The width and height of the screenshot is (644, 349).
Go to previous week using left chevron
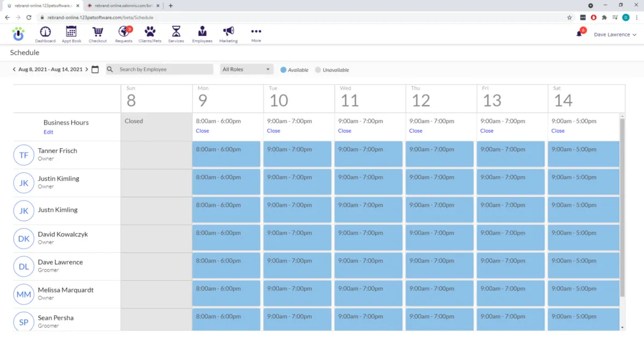click(14, 69)
